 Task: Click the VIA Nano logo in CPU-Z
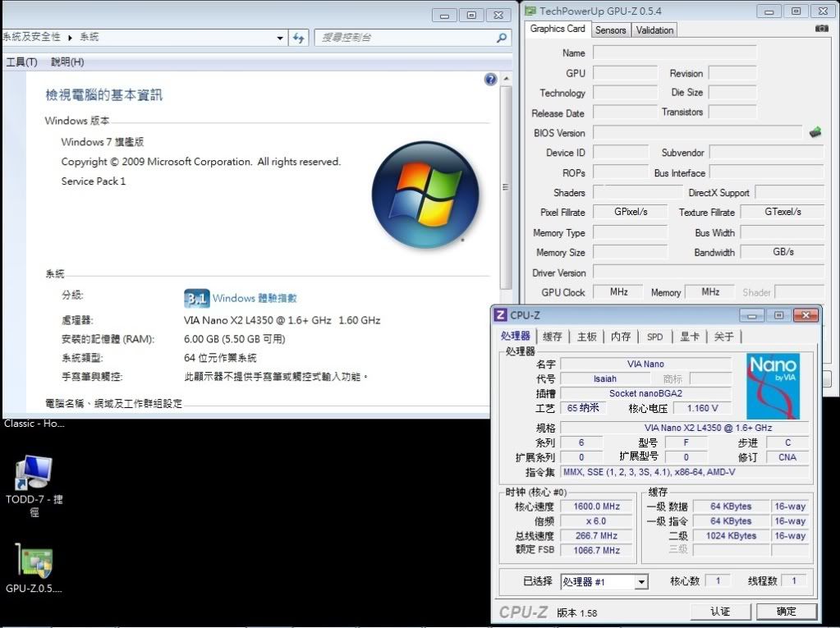coord(773,386)
